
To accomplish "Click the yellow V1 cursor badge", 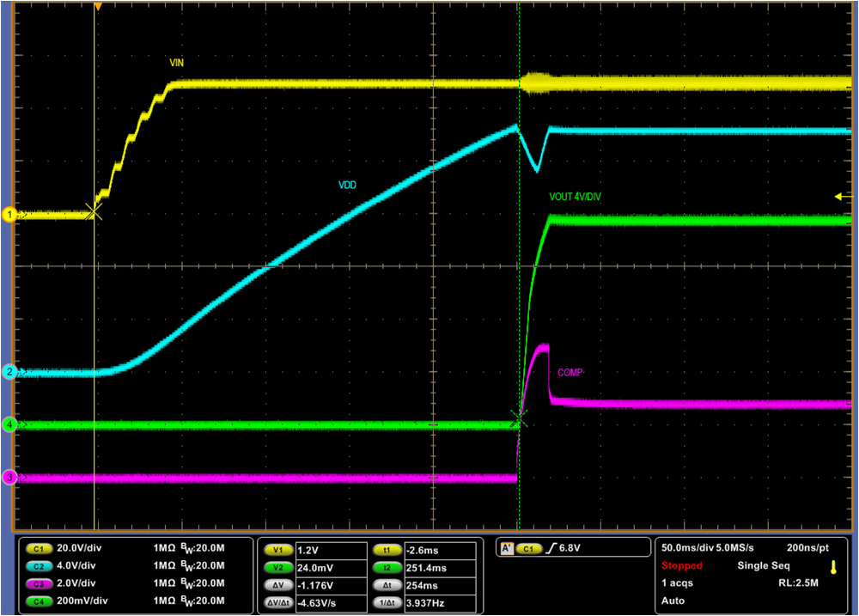I will 279,548.
